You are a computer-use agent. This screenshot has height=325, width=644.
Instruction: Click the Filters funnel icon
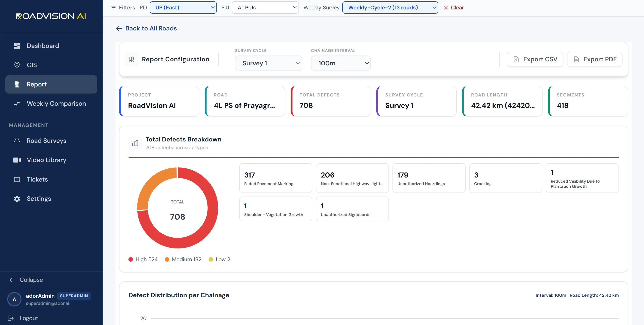pyautogui.click(x=113, y=8)
